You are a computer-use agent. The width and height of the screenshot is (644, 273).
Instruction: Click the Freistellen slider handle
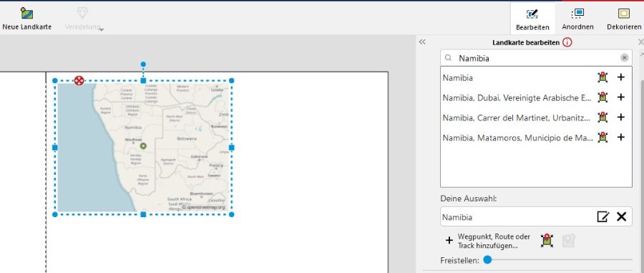(487, 260)
